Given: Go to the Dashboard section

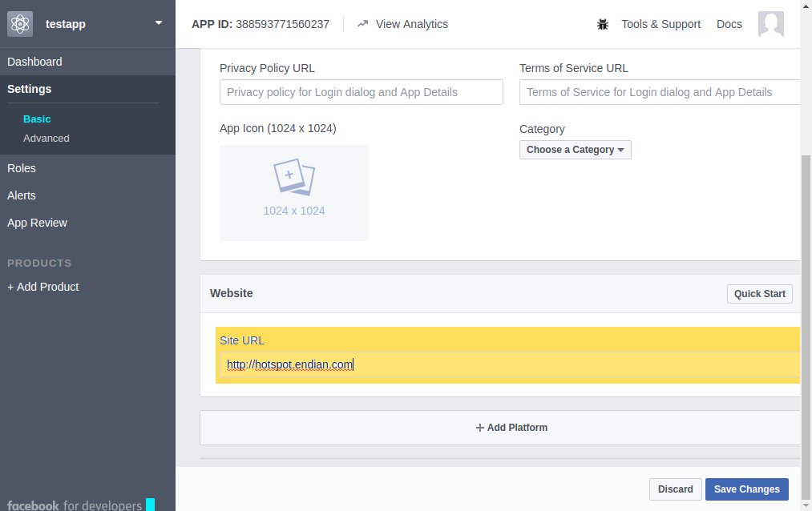Looking at the screenshot, I should click(34, 62).
